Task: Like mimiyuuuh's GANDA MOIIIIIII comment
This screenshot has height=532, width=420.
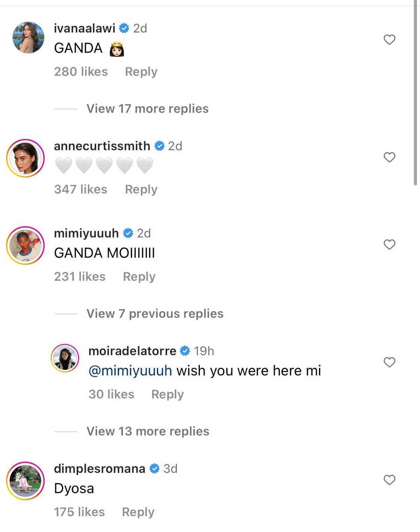Action: [x=389, y=244]
